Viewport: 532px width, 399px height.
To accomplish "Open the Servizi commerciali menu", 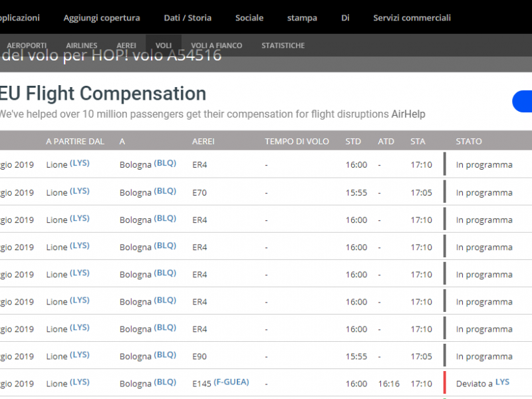I will click(x=412, y=18).
